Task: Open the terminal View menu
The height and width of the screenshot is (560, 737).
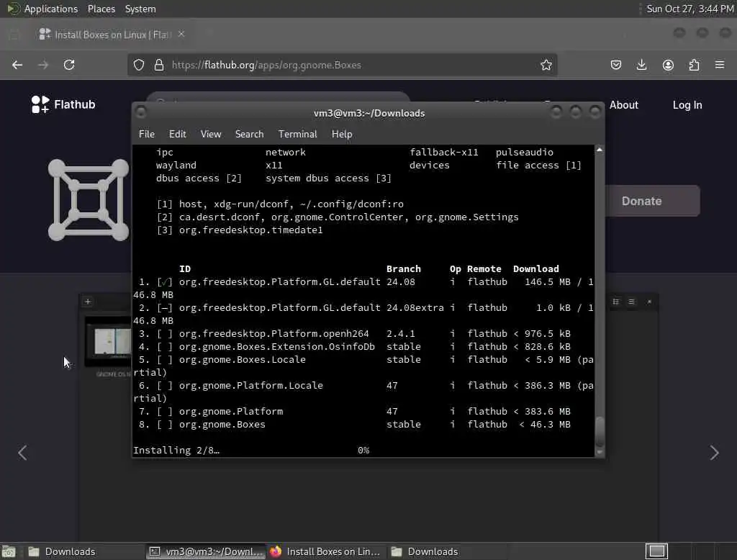Action: coord(211,134)
